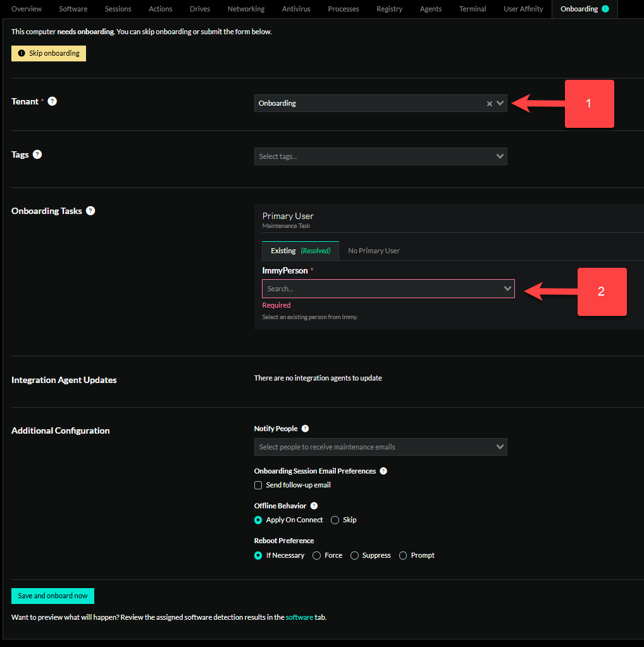The height and width of the screenshot is (647, 644).
Task: Choose Force as the Reboot Preference
Action: [x=316, y=555]
